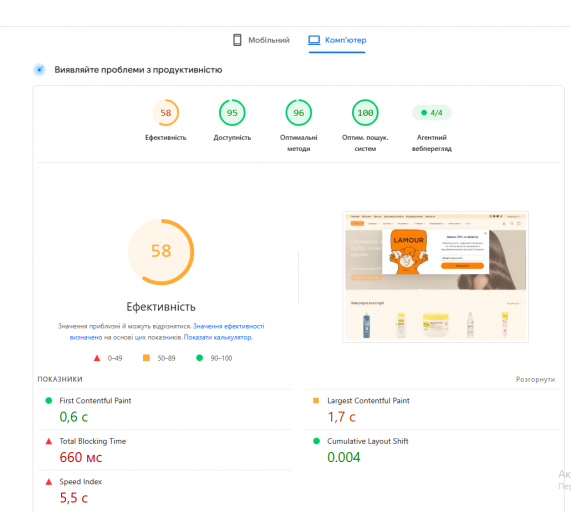Click the 5,5 с value

[74, 498]
